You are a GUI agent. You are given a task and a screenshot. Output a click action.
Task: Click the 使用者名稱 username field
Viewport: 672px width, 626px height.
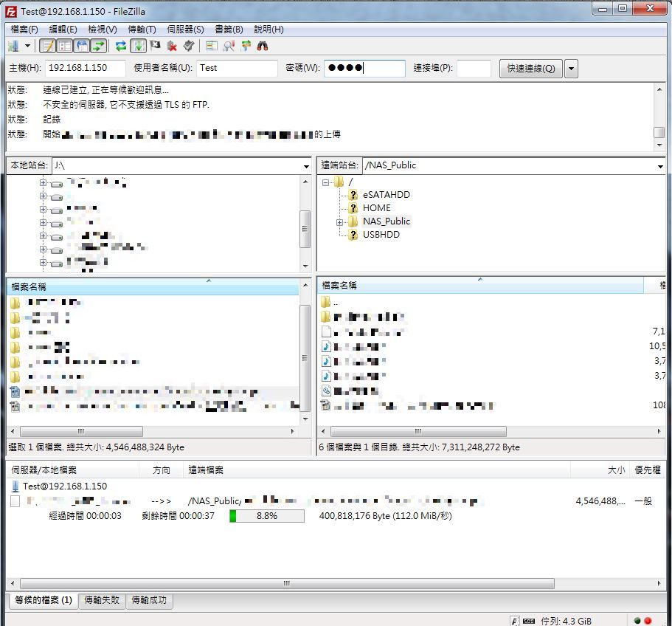[237, 68]
